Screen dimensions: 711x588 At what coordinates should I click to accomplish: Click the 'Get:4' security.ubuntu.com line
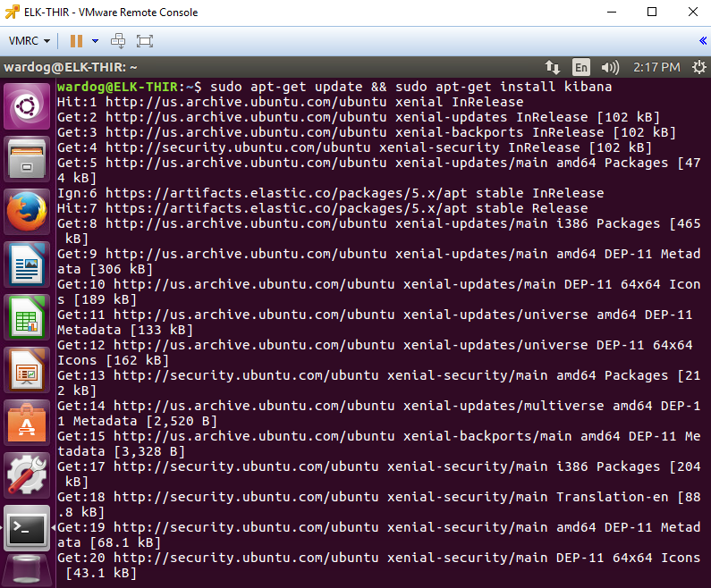coord(354,147)
